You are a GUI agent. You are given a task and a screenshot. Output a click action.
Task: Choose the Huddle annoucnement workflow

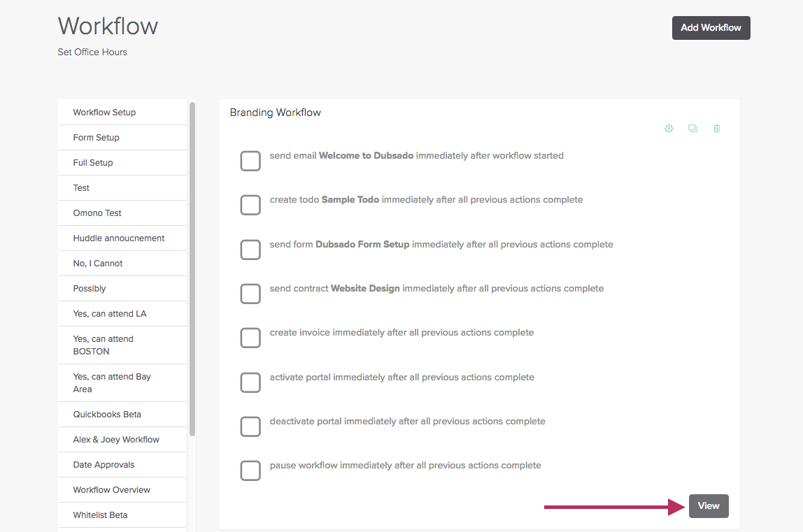(119, 238)
